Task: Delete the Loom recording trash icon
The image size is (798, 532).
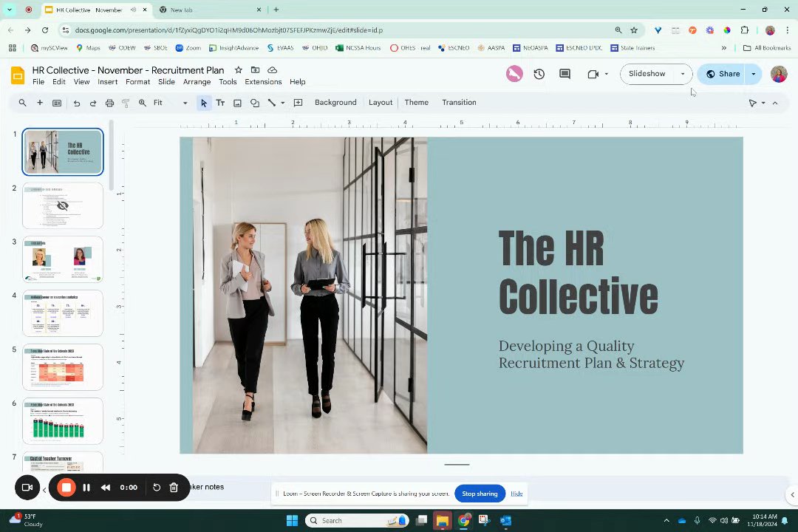Action: tap(174, 487)
